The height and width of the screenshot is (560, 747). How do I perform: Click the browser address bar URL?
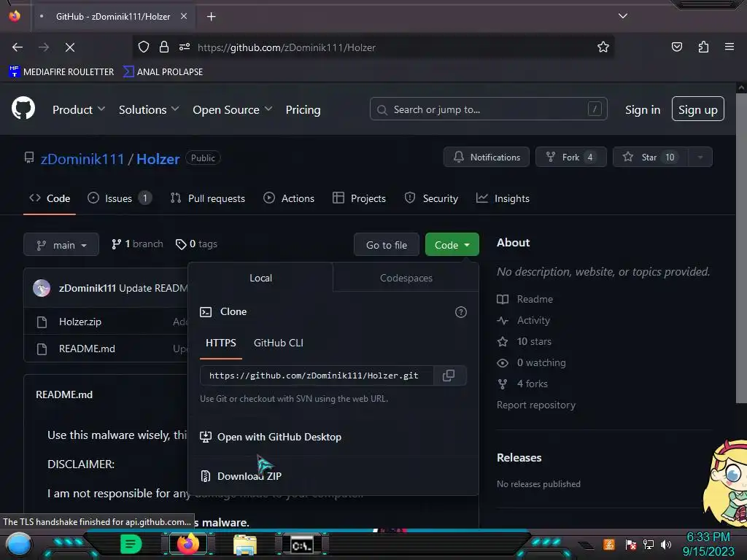pos(287,47)
